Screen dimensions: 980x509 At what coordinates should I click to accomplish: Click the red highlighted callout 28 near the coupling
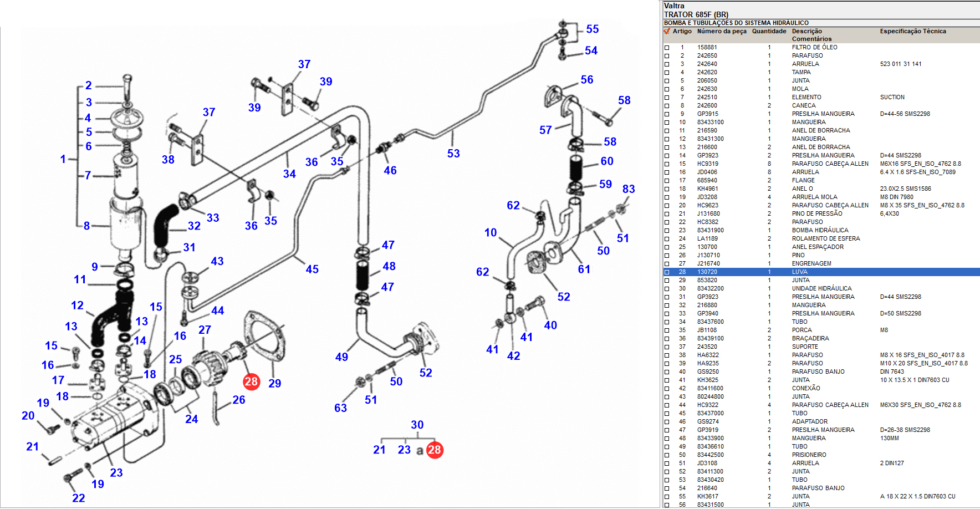tap(251, 381)
